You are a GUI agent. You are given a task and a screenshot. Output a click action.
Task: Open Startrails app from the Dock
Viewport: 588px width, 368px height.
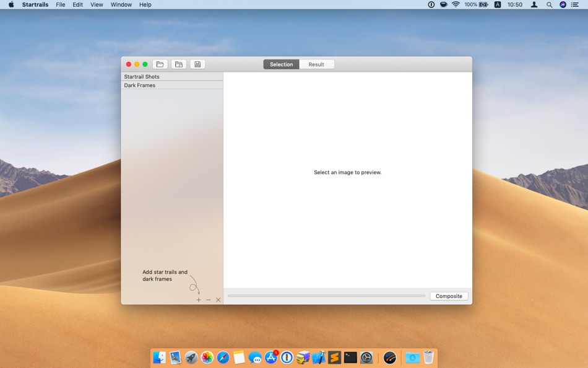click(x=389, y=357)
